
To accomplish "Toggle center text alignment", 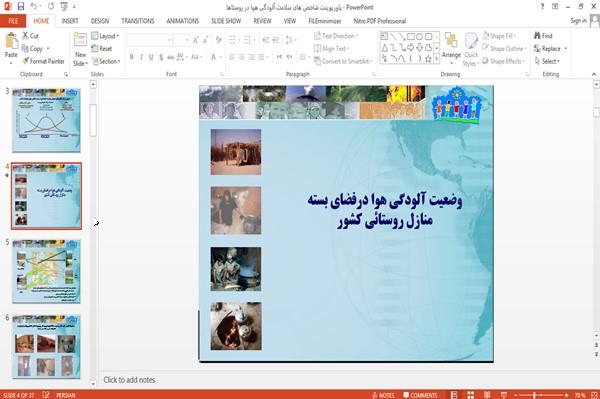I will tap(241, 57).
